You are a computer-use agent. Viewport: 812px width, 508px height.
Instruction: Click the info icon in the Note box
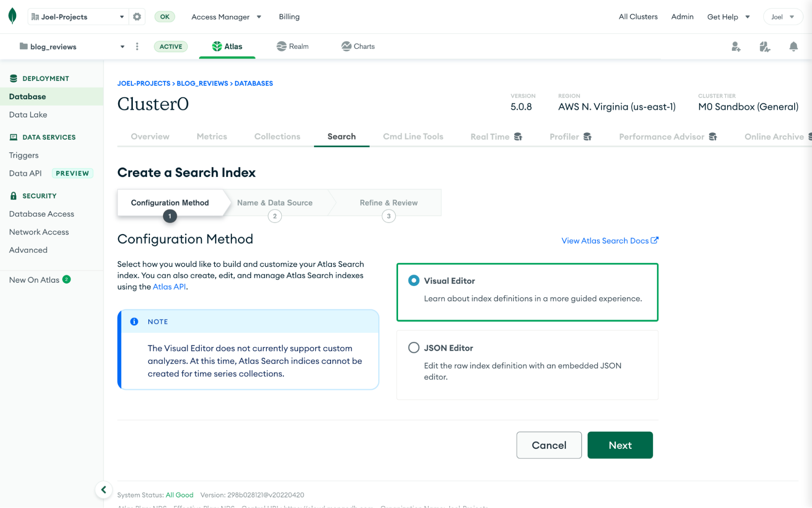click(134, 321)
